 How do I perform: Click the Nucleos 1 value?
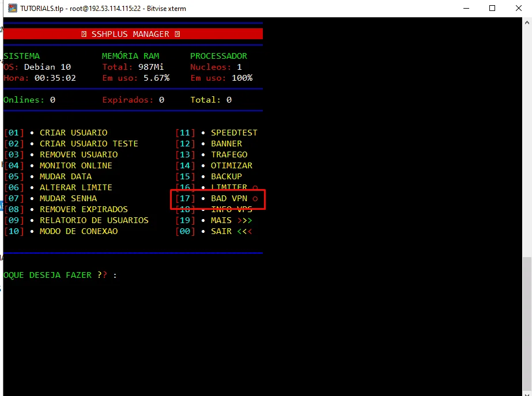[239, 67]
